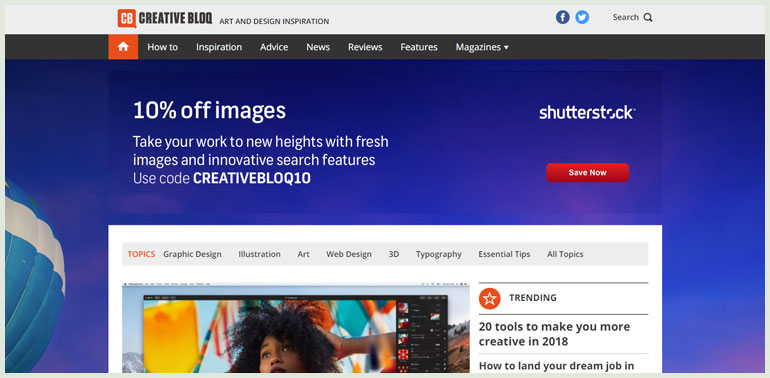Select the Illustration topic
The width and height of the screenshot is (770, 378).
click(x=259, y=254)
